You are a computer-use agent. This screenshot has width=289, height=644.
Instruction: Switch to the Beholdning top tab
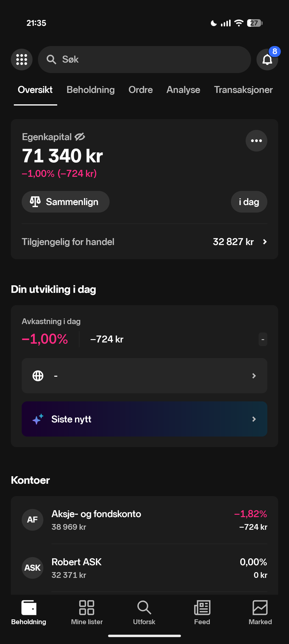(90, 90)
